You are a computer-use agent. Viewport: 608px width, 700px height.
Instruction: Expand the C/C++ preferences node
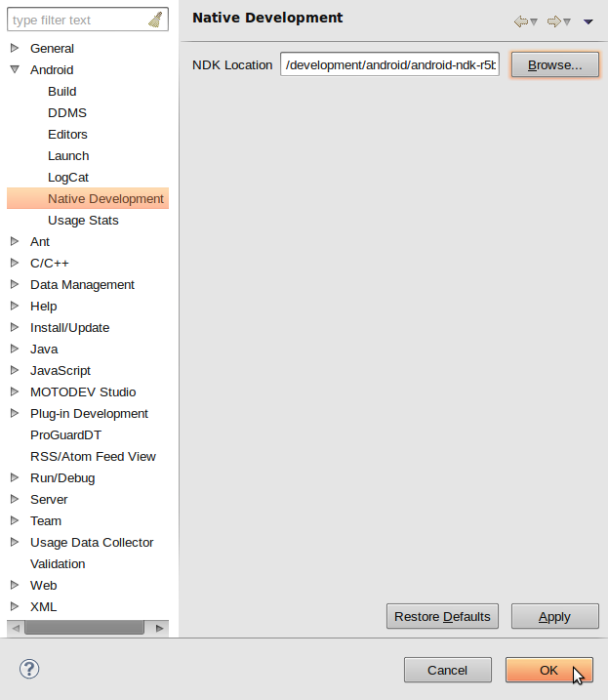15,263
